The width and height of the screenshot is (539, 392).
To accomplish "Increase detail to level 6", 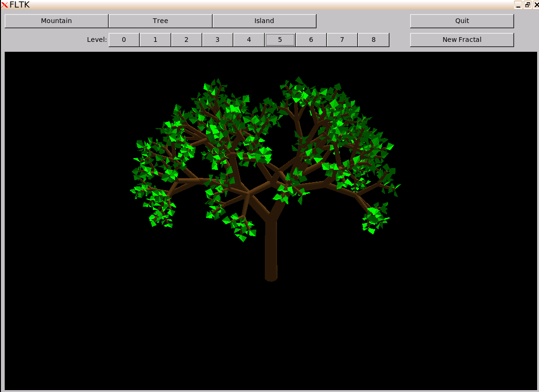I will [311, 40].
